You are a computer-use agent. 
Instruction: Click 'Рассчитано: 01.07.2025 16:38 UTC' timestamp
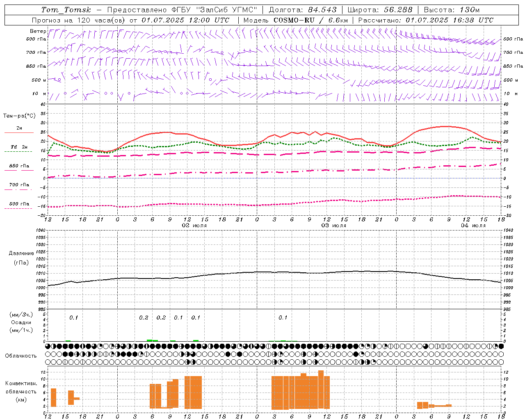coord(426,20)
